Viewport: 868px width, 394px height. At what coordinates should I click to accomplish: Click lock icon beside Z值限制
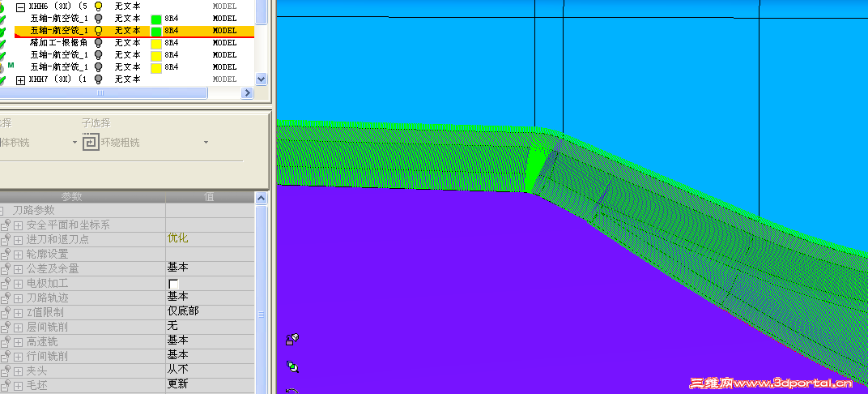coord(6,312)
